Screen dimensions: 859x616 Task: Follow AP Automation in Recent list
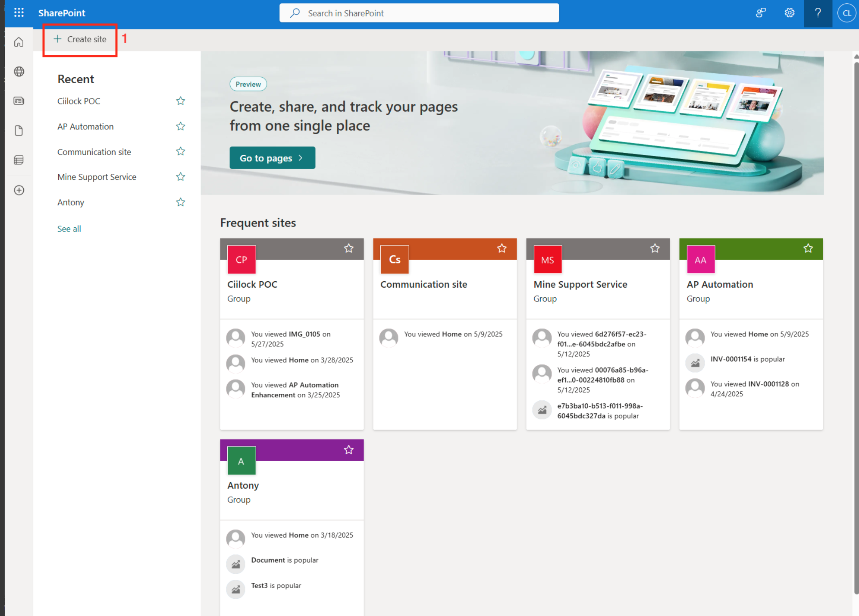pyautogui.click(x=181, y=126)
